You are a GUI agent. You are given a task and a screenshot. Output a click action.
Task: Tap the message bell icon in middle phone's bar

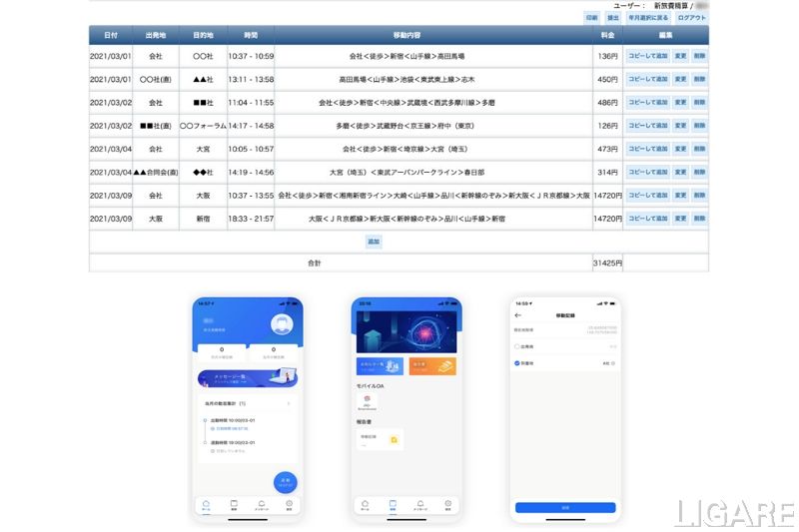tap(420, 505)
